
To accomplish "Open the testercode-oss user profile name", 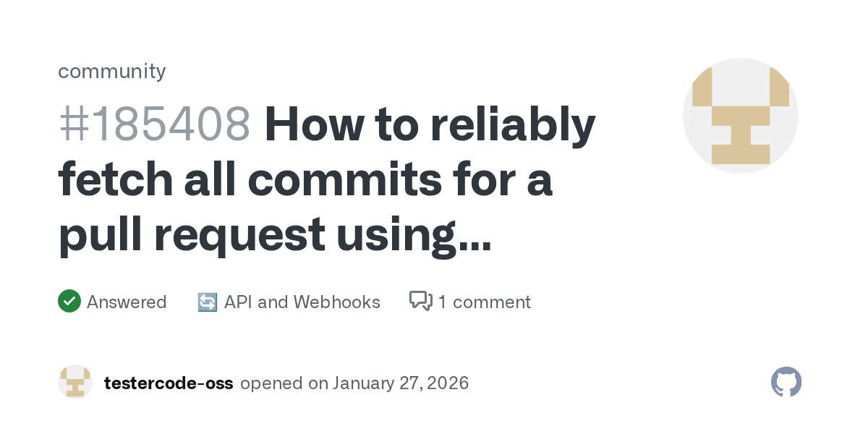I will pos(169,383).
